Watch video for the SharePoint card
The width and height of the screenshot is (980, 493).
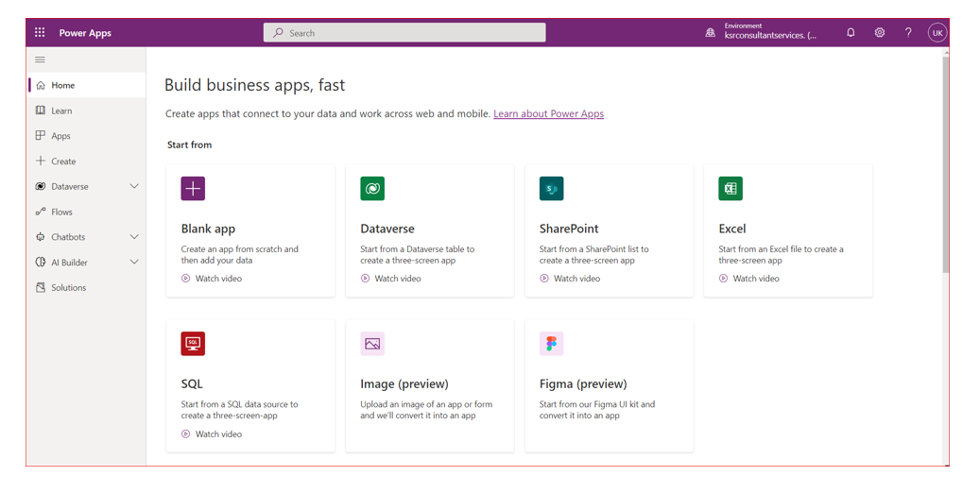pos(569,278)
